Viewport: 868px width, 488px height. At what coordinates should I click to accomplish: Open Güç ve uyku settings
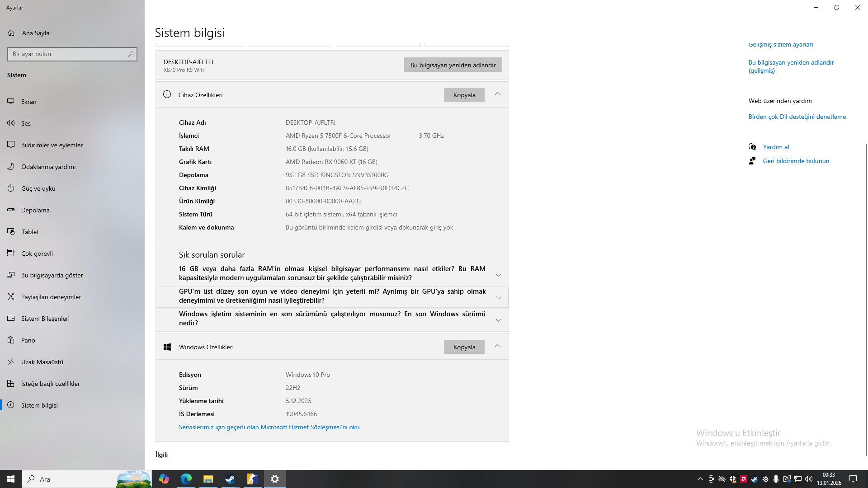tap(72, 188)
